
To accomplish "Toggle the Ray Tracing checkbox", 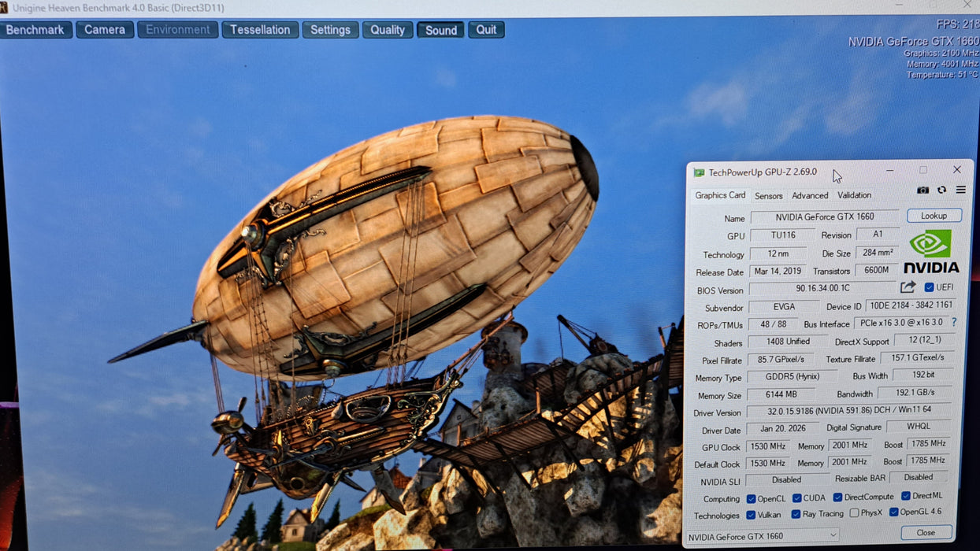I will (x=796, y=514).
